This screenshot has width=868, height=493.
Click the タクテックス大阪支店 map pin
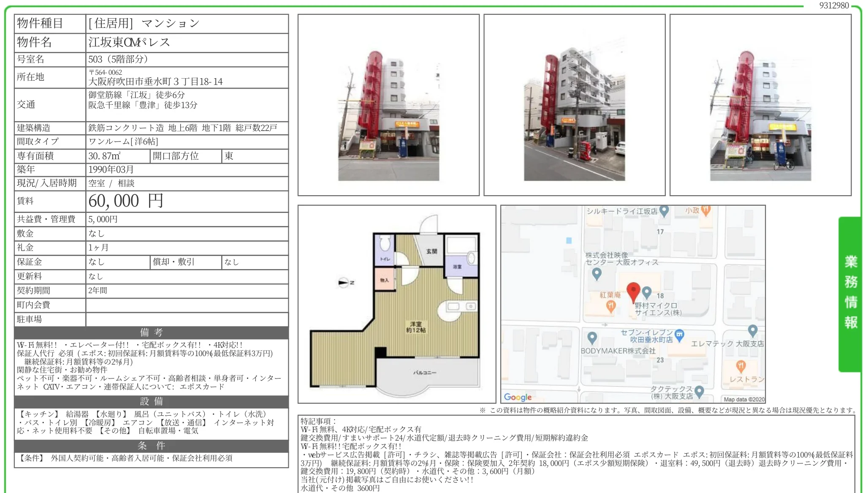click(x=699, y=392)
